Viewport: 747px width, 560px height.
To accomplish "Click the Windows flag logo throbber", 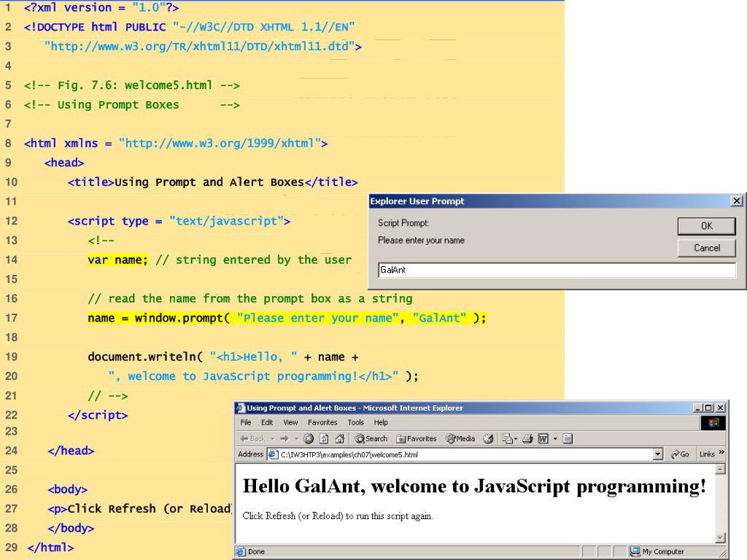I will (x=713, y=423).
